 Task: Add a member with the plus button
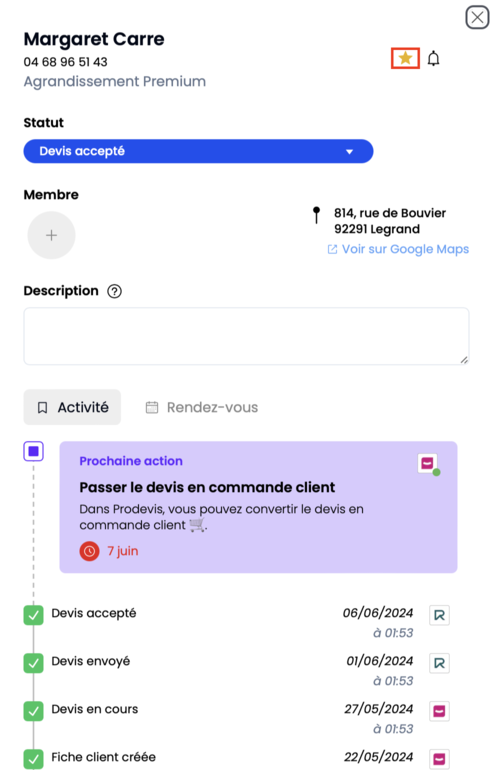pos(52,235)
